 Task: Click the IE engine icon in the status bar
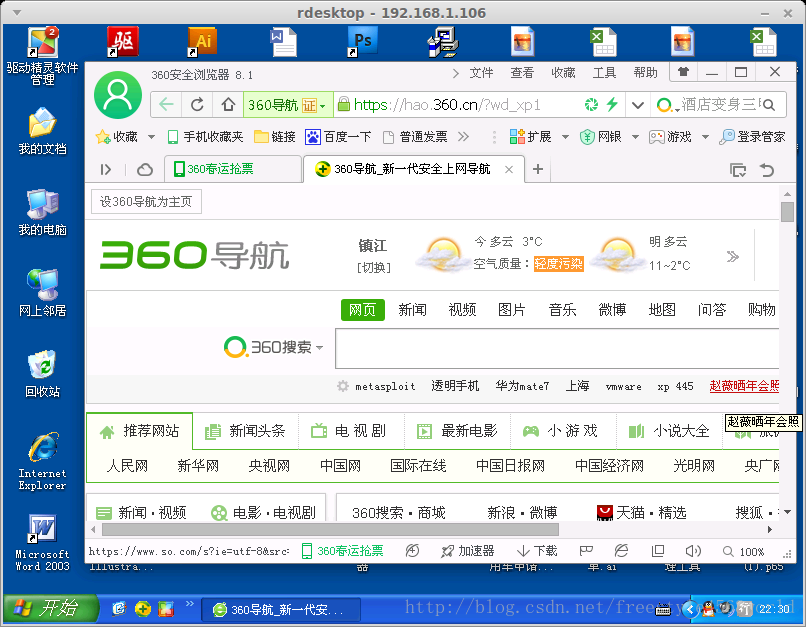[x=621, y=551]
